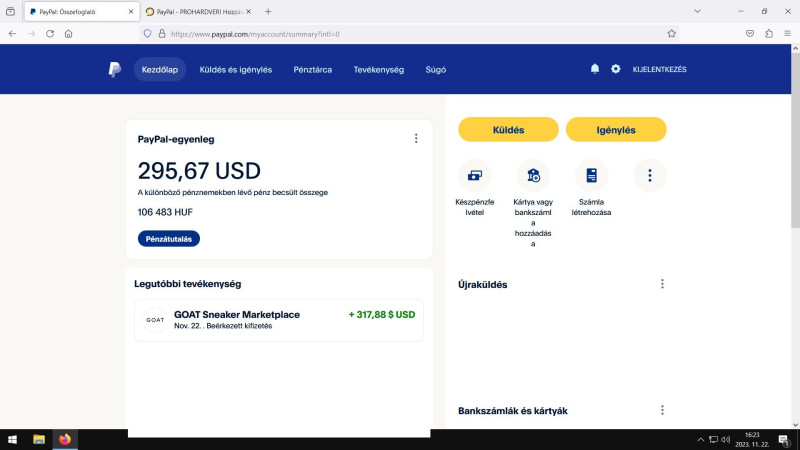Switch to PayPal Összefoglaló tab
The height and width of the screenshot is (450, 800).
[82, 11]
